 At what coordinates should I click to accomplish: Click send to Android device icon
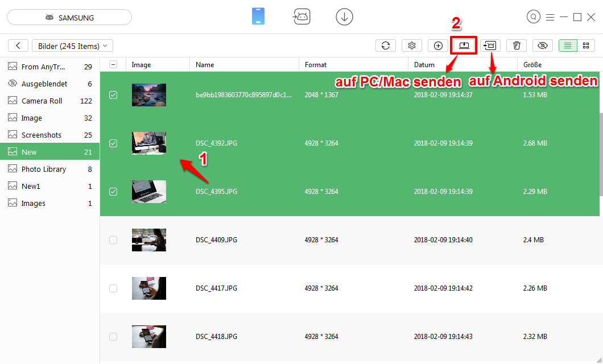tap(490, 46)
